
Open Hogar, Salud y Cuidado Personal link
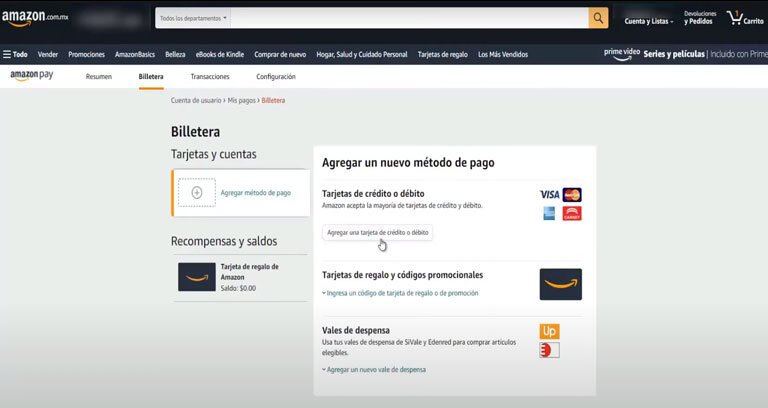362,54
